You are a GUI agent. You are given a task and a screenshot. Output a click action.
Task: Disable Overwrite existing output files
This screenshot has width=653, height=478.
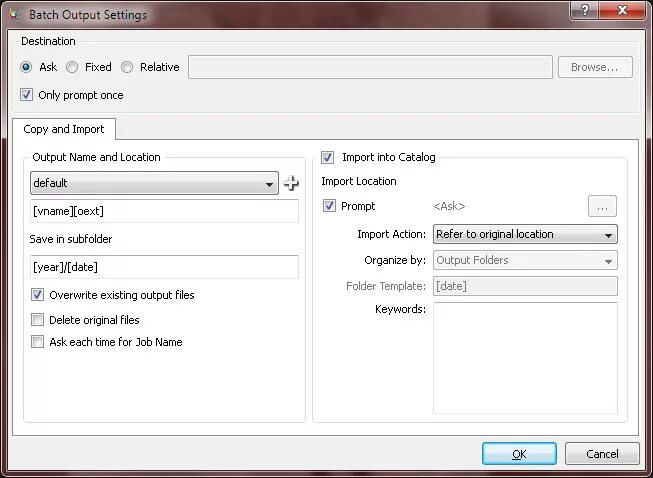tap(37, 295)
